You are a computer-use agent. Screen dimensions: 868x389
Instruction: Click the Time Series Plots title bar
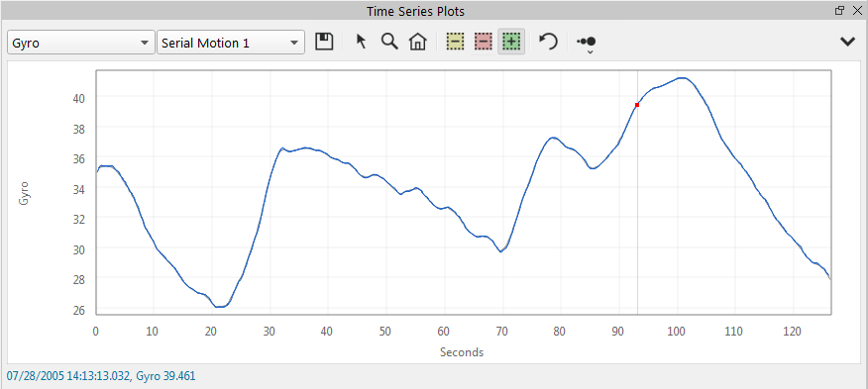[415, 11]
